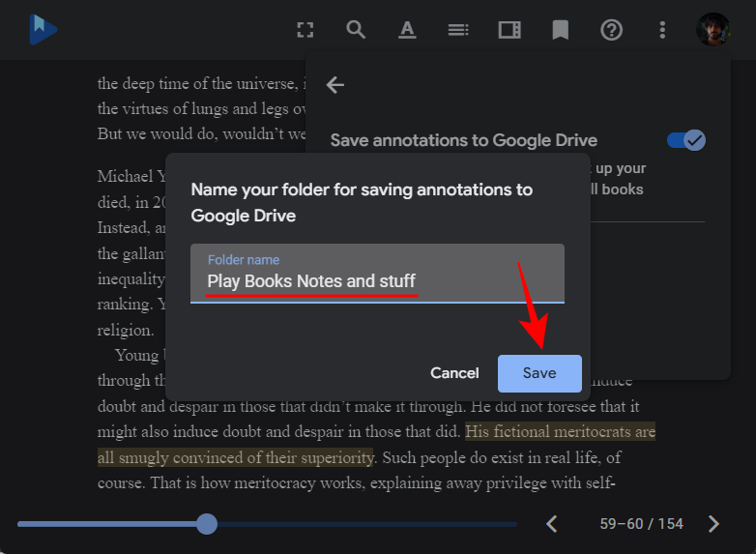The image size is (756, 554).
Task: Open search within the book
Action: pyautogui.click(x=356, y=30)
